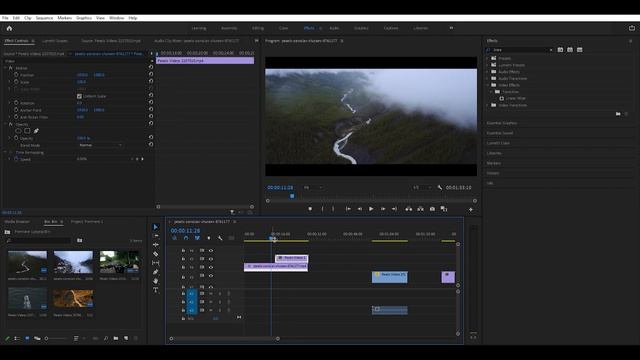Select the Type tool
Viewport: 640px width, 360px height.
[156, 290]
